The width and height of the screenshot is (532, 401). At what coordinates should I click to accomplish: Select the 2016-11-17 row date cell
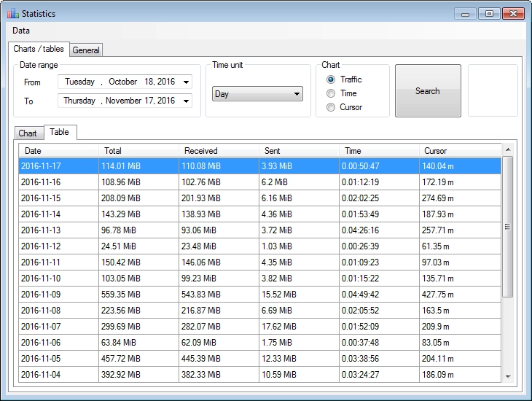[x=59, y=166]
